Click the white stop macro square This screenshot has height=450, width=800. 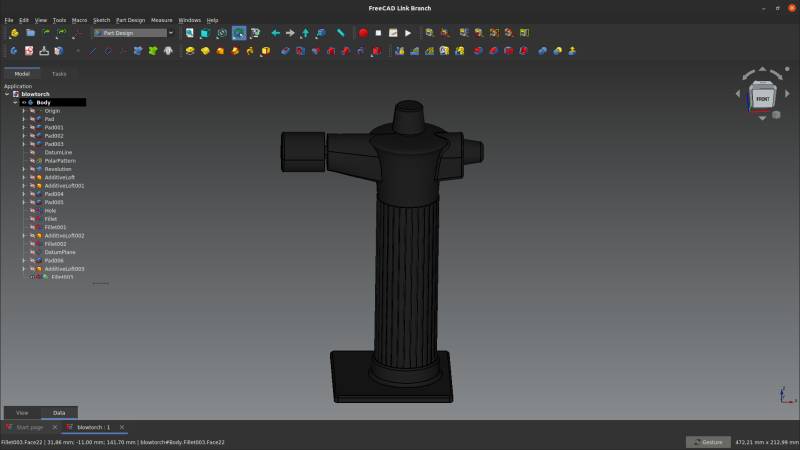coord(378,33)
